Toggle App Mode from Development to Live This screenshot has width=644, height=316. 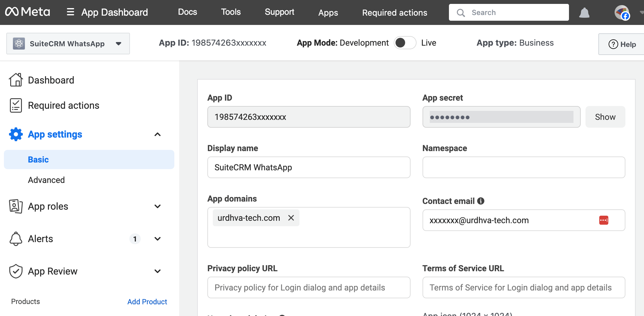point(405,43)
